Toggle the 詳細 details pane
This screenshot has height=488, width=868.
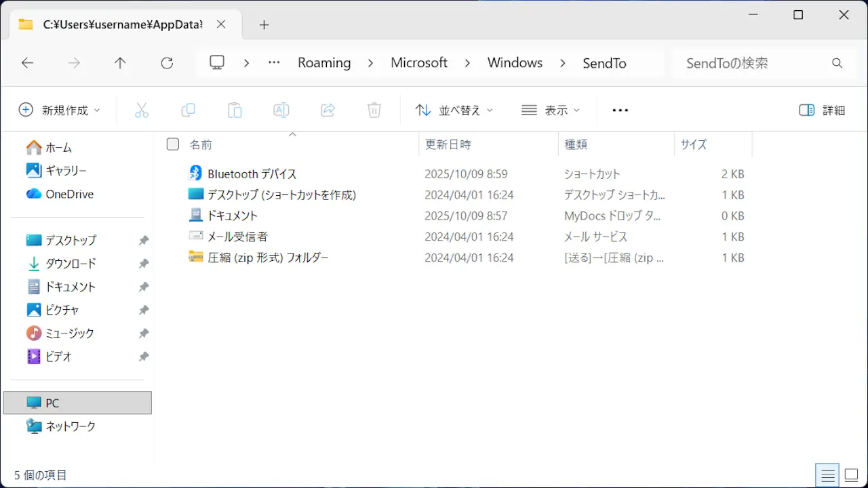coord(822,110)
